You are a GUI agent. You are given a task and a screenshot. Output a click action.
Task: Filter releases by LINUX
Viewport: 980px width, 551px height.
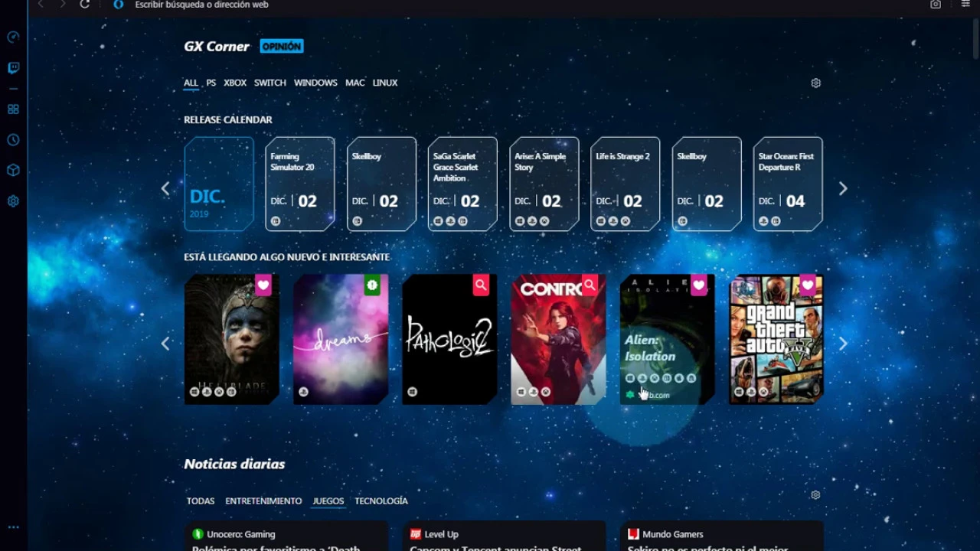coord(385,83)
